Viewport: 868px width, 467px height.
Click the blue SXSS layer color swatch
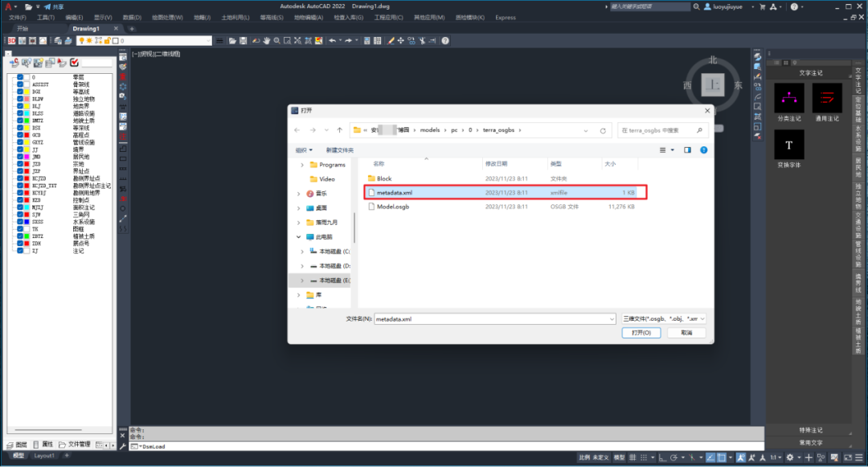[27, 221]
